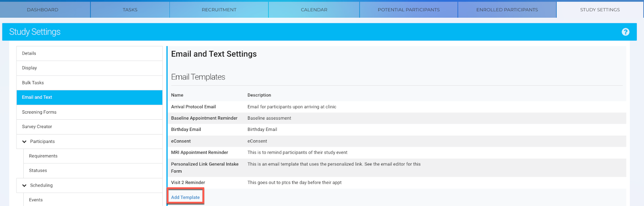Open the Birthday Email template row
The width and height of the screenshot is (644, 206).
pyautogui.click(x=396, y=129)
